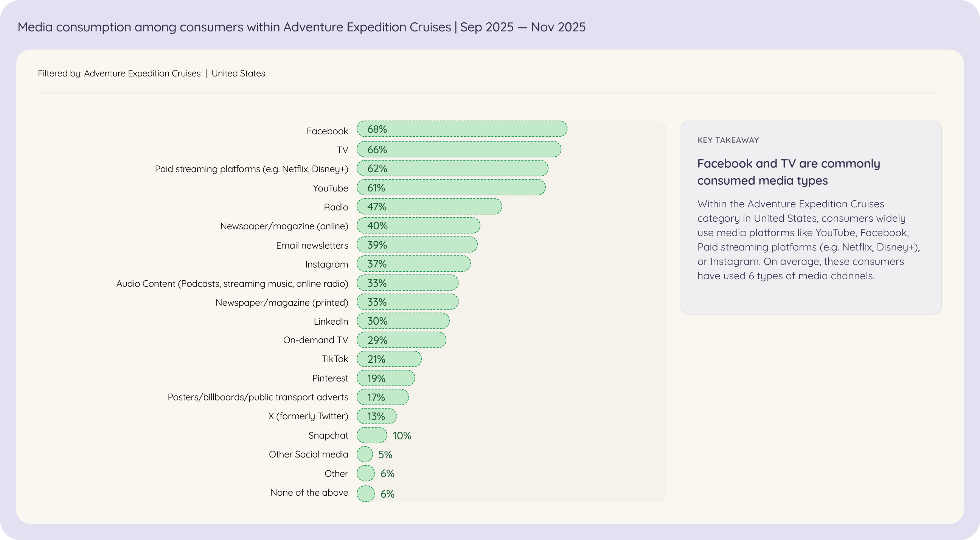This screenshot has width=980, height=540.
Task: Click the Radio 47% bar
Action: click(x=429, y=207)
